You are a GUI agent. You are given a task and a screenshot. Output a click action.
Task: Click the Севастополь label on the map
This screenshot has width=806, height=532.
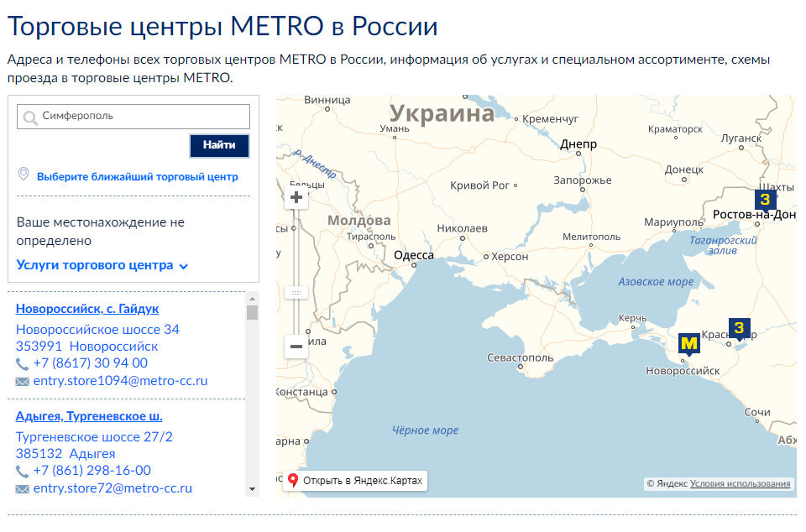[521, 357]
